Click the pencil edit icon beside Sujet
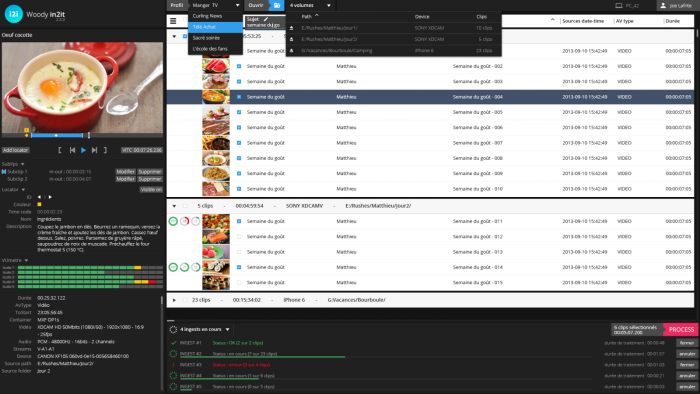 (266, 19)
